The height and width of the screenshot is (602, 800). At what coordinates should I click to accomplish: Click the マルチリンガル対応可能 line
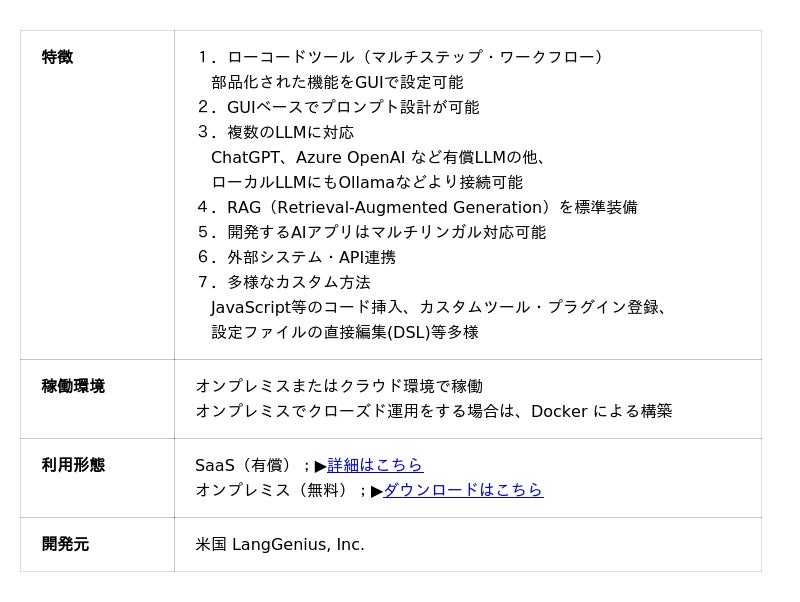click(x=371, y=232)
